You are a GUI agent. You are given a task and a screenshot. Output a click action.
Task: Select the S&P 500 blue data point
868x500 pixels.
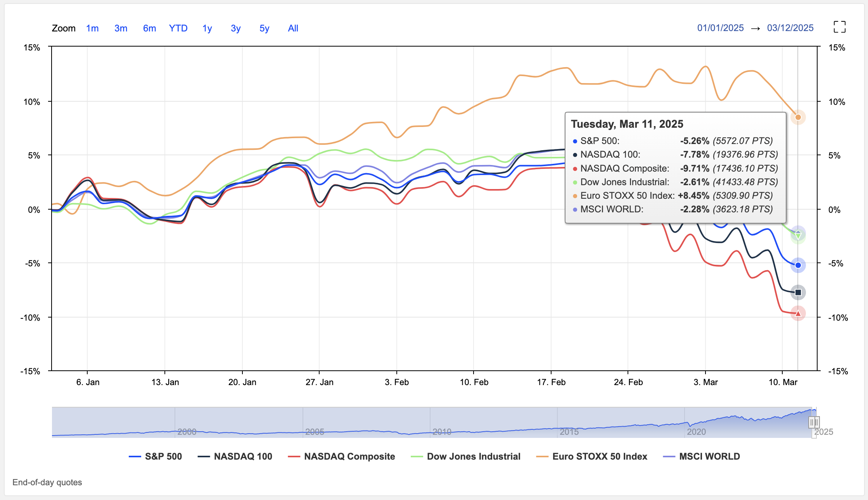point(798,265)
